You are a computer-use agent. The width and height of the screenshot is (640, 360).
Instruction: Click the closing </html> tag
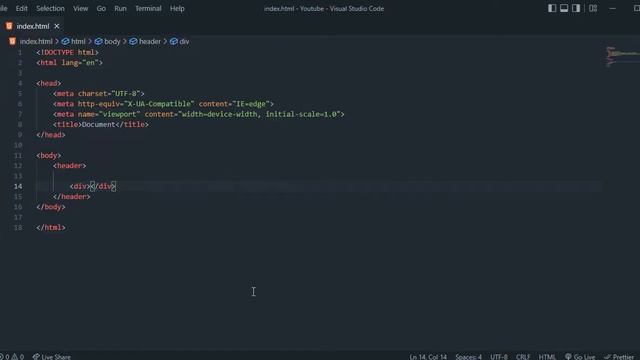(x=51, y=227)
